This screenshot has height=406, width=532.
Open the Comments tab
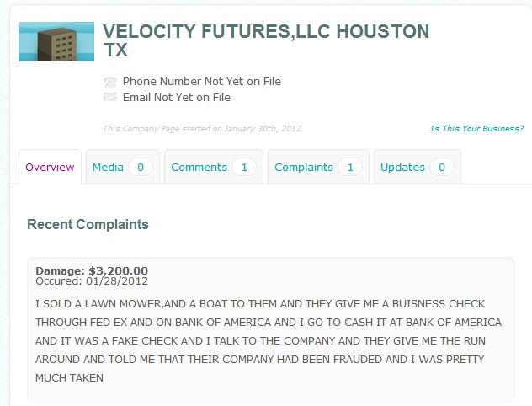tap(214, 167)
